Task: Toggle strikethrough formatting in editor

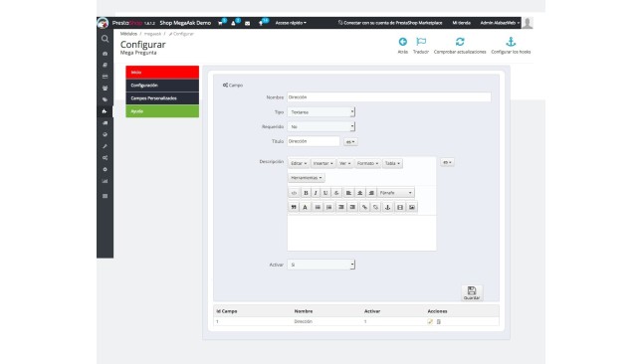Action: coord(336,193)
